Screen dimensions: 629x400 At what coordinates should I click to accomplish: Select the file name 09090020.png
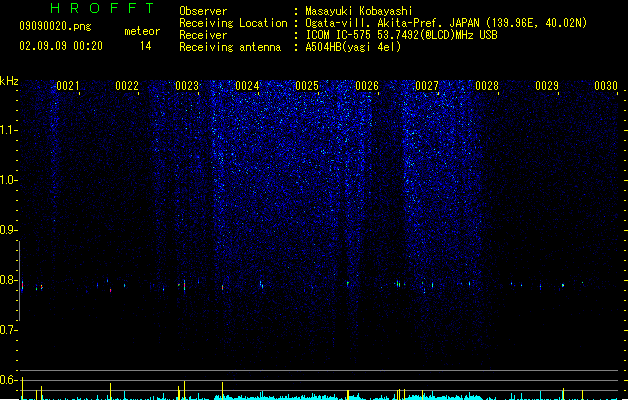click(55, 26)
